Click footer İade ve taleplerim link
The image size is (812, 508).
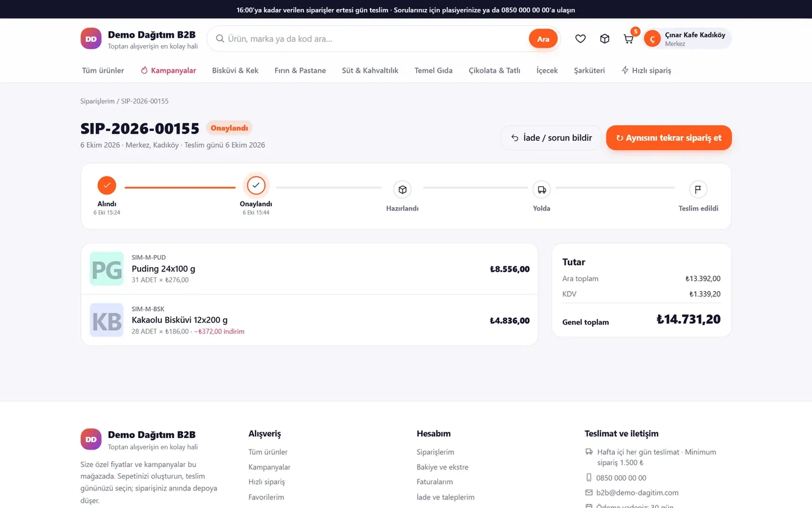point(445,497)
